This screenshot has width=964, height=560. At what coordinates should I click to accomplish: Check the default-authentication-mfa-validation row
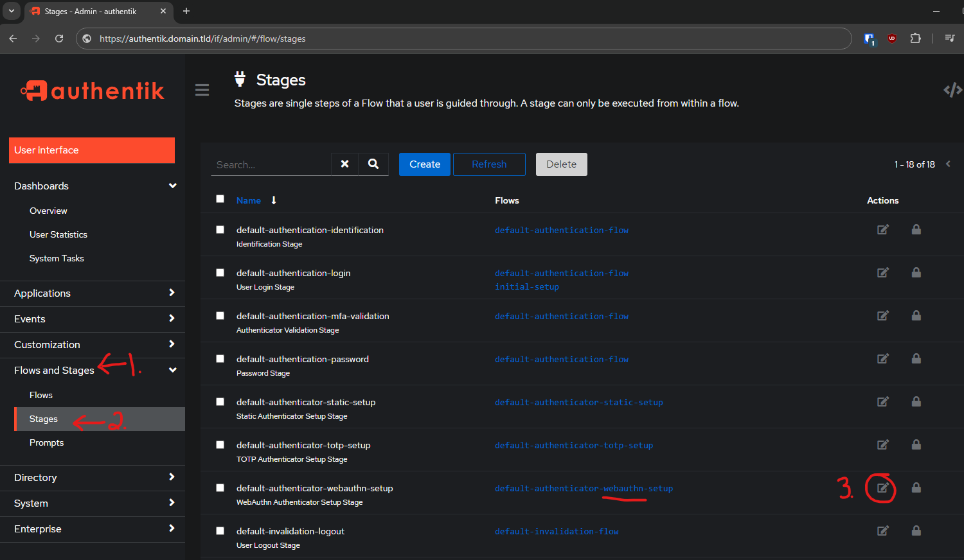point(220,315)
